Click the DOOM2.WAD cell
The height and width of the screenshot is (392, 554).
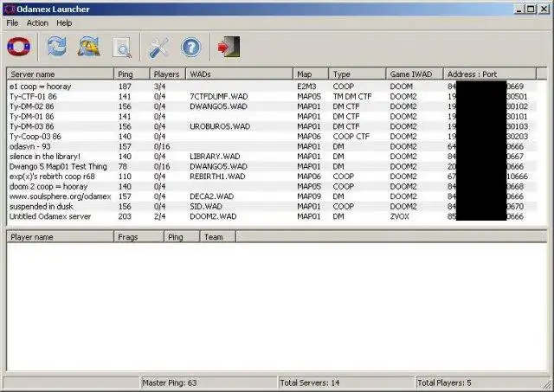point(213,216)
